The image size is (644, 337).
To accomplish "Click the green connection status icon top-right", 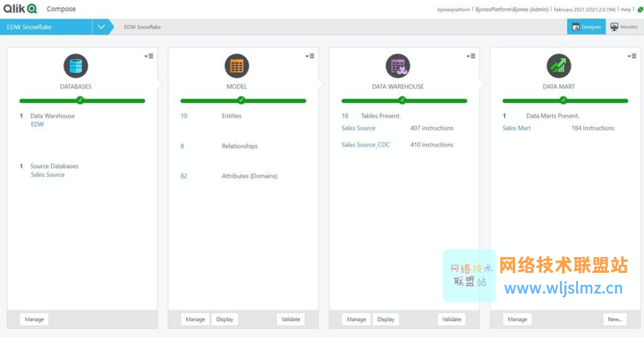I will pos(640,9).
